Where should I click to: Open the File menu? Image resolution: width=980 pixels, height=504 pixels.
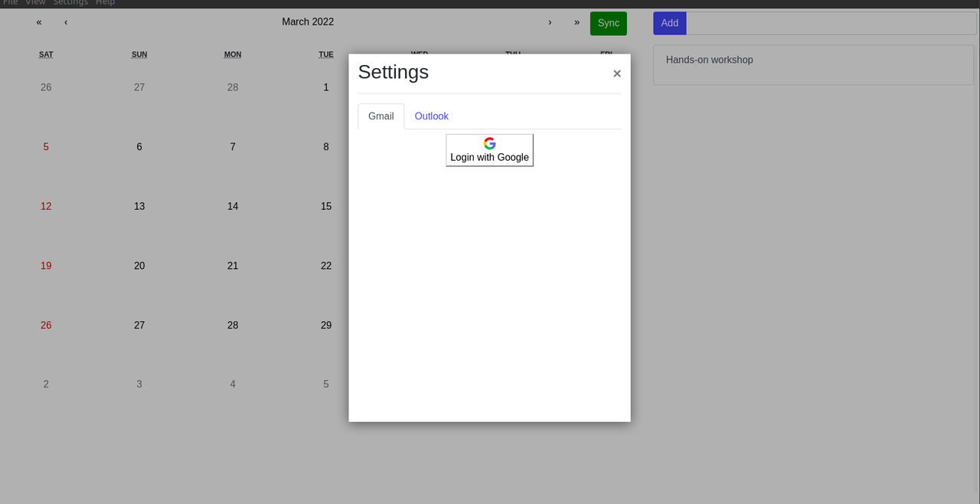click(10, 3)
